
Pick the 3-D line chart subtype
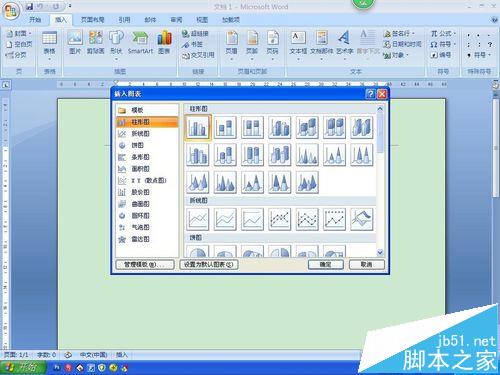pos(362,219)
